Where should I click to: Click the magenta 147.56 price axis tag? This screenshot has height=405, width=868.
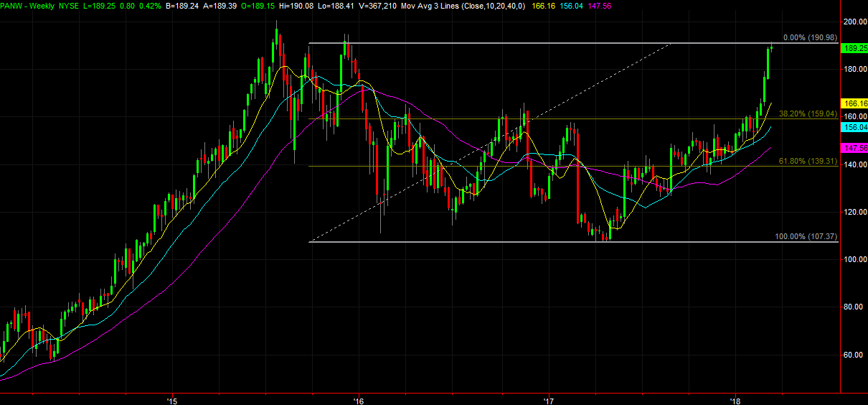pyautogui.click(x=855, y=147)
